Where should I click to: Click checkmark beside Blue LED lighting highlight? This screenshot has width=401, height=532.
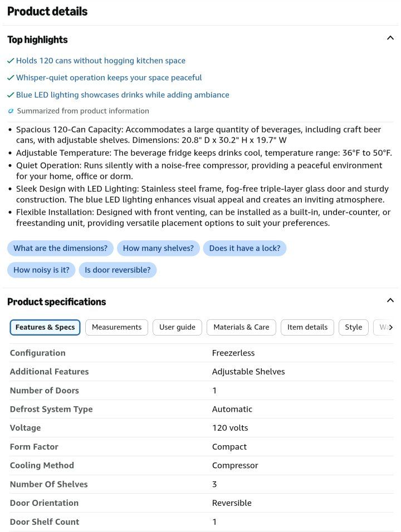point(11,95)
